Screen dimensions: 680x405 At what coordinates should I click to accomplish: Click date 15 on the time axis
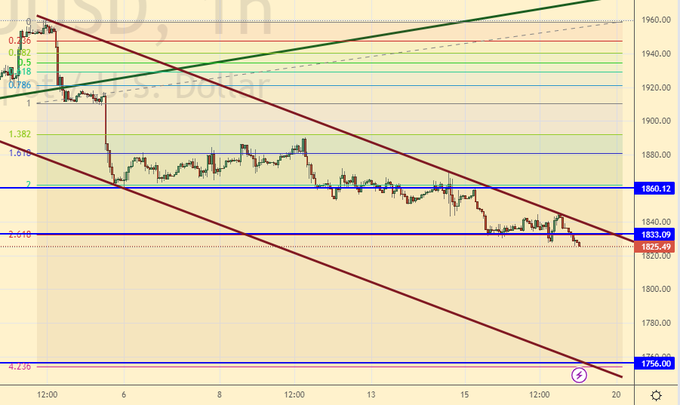[464, 395]
